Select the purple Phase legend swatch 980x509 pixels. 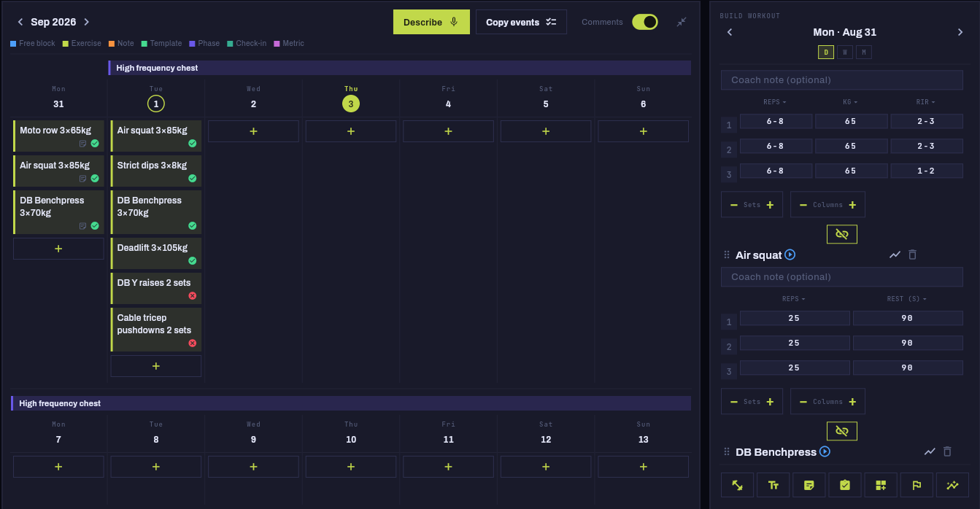click(x=192, y=44)
